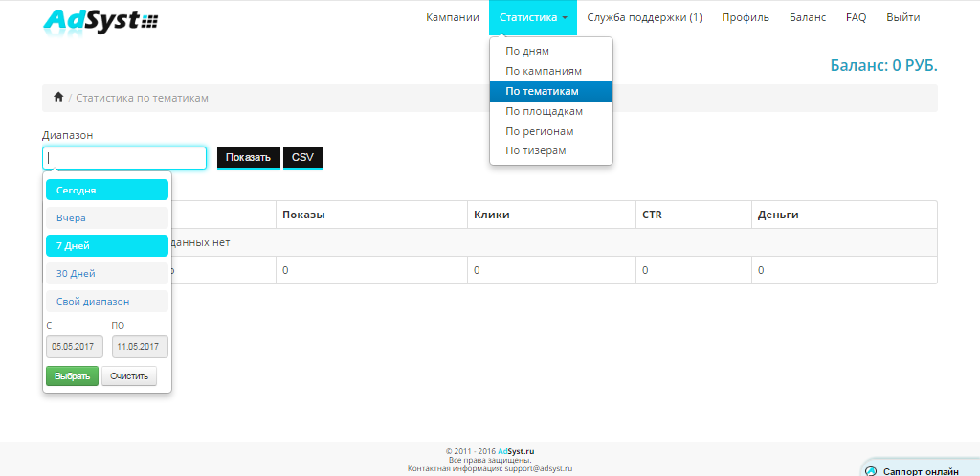This screenshot has height=476, width=980.
Task: Click the end date field 11.05.2017
Action: pos(140,347)
